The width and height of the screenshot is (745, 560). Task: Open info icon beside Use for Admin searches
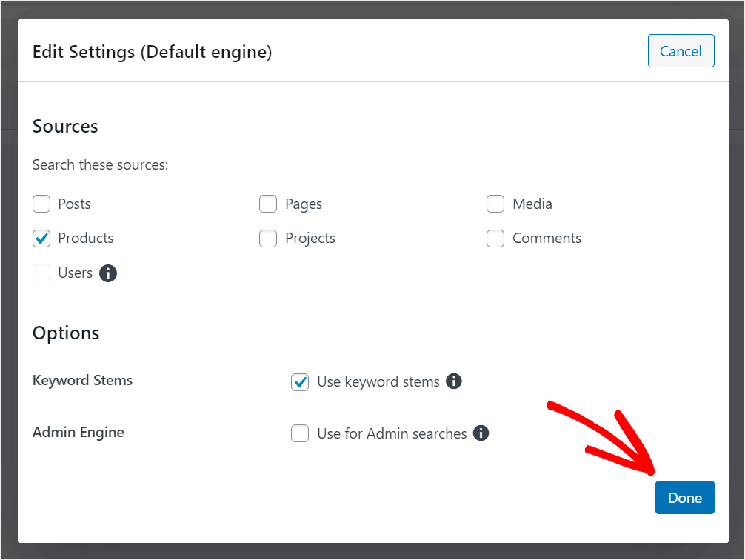coord(481,433)
